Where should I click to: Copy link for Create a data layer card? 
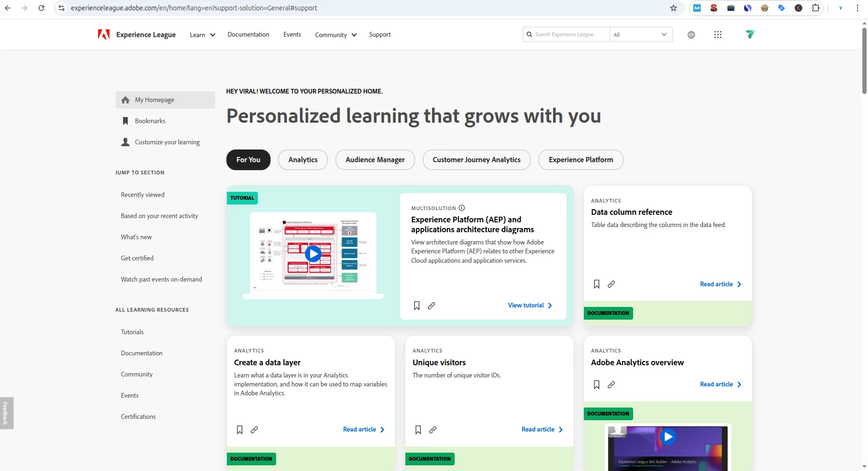click(x=254, y=430)
